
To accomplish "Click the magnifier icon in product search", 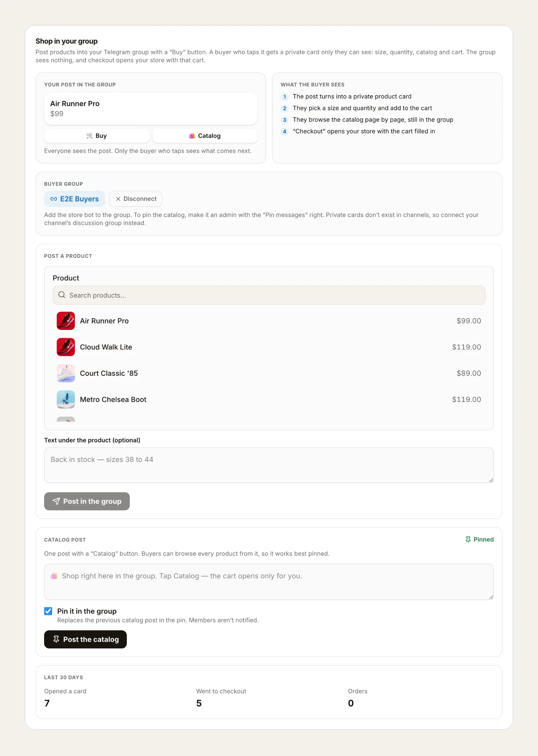I will click(62, 295).
